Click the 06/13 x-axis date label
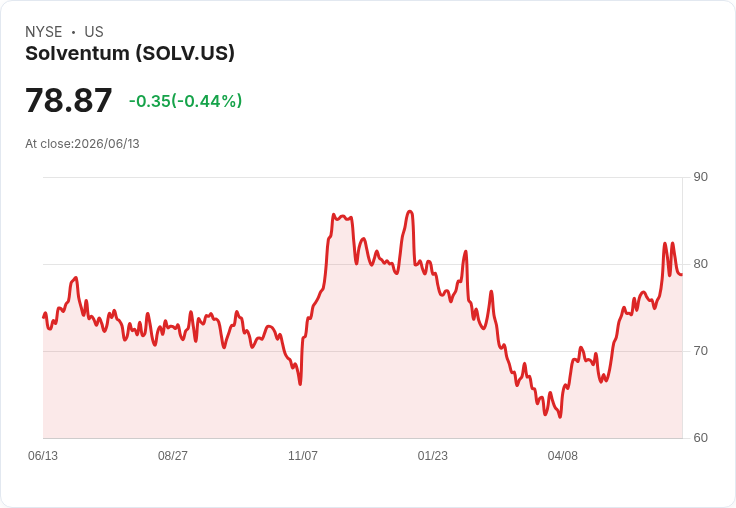736x508 pixels. [x=43, y=456]
